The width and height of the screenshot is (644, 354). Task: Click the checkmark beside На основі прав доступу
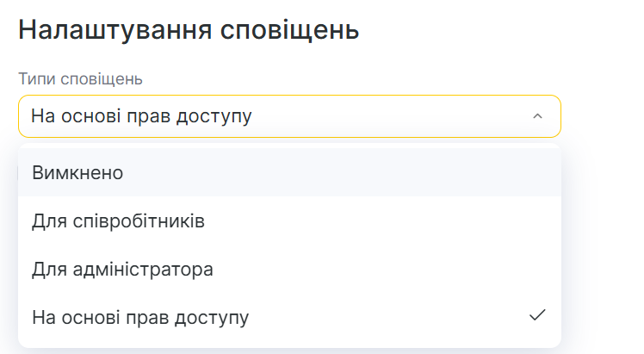click(x=537, y=316)
